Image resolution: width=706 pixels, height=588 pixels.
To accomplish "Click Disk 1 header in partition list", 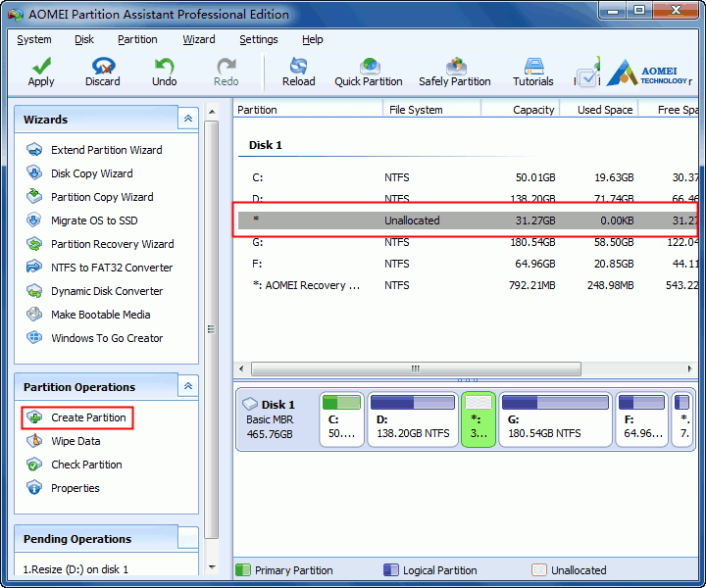I will click(265, 145).
